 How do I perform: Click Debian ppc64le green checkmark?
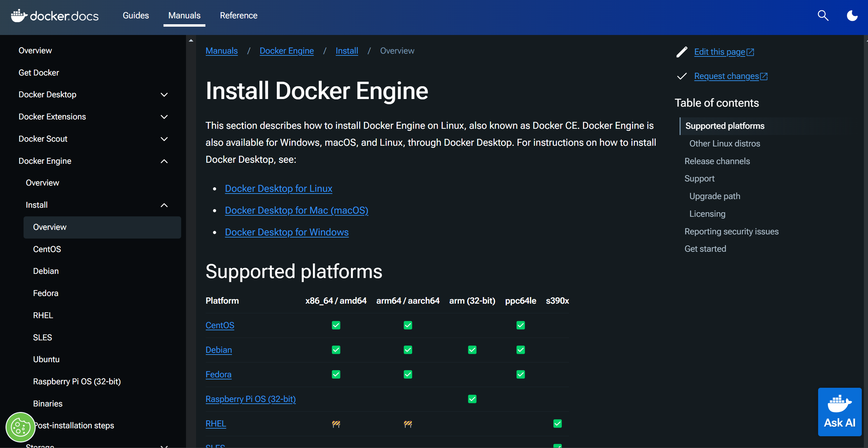click(521, 350)
